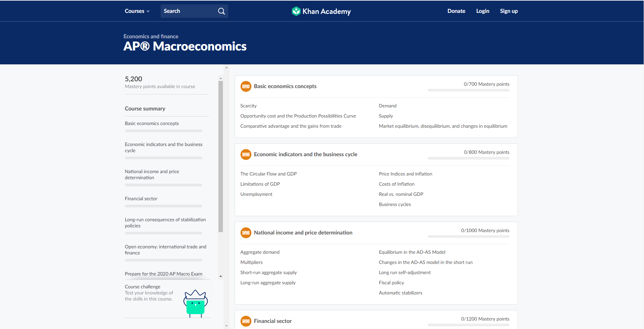The image size is (644, 329).
Task: Click the Khan Academy logo
Action: pyautogui.click(x=321, y=11)
